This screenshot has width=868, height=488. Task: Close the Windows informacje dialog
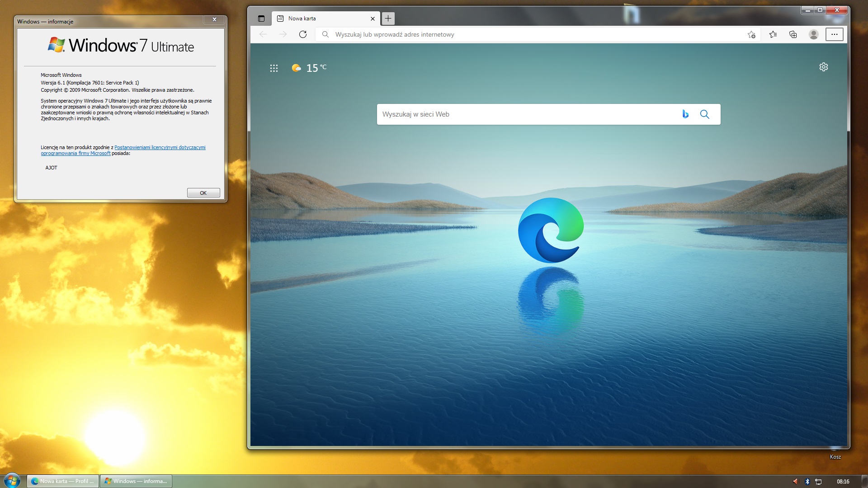coord(214,19)
